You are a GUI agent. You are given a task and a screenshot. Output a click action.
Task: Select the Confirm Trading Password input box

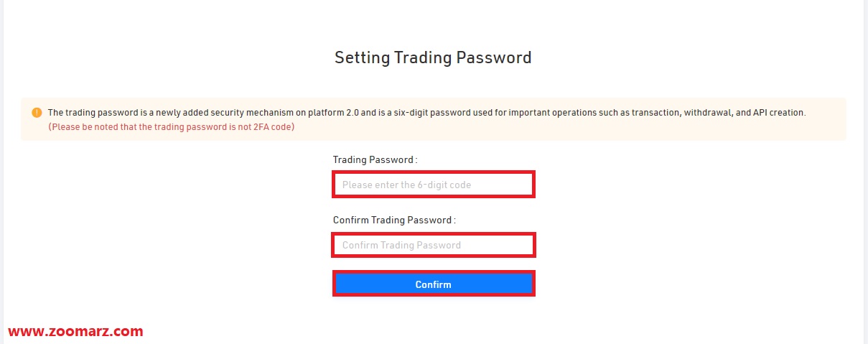pos(434,245)
